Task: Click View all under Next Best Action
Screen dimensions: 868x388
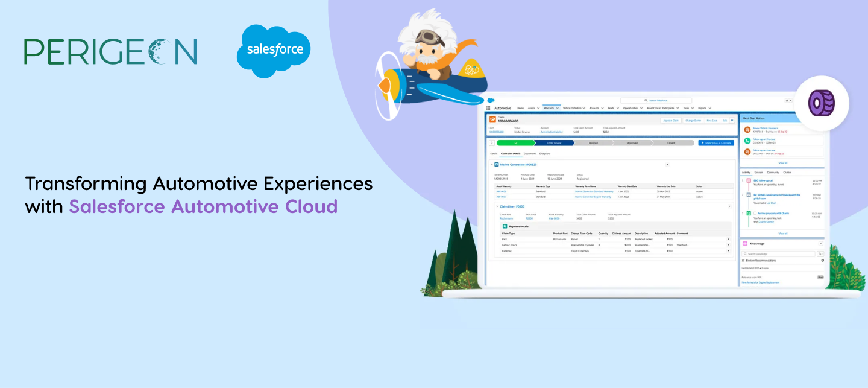Action: tap(782, 163)
